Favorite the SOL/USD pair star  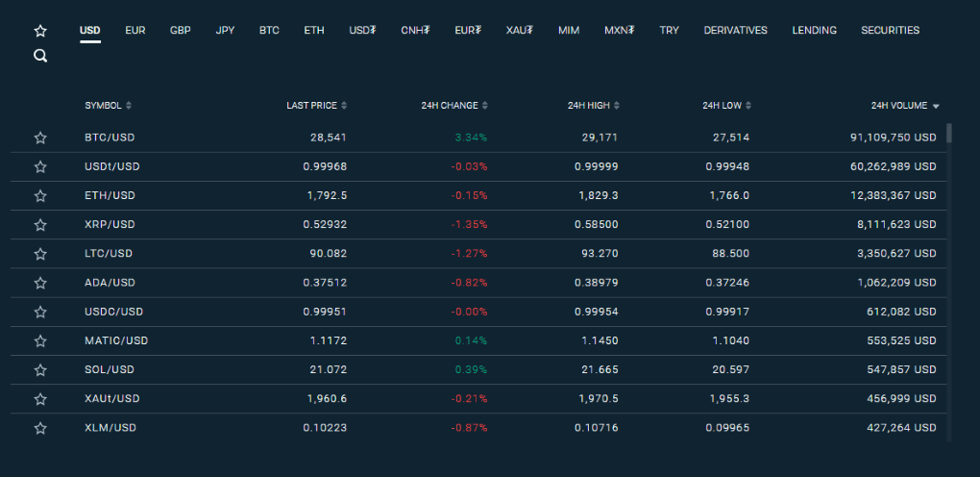tap(40, 370)
